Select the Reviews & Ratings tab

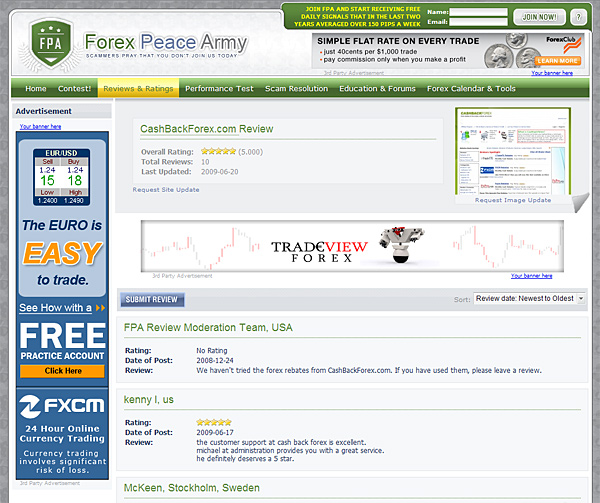(138, 88)
